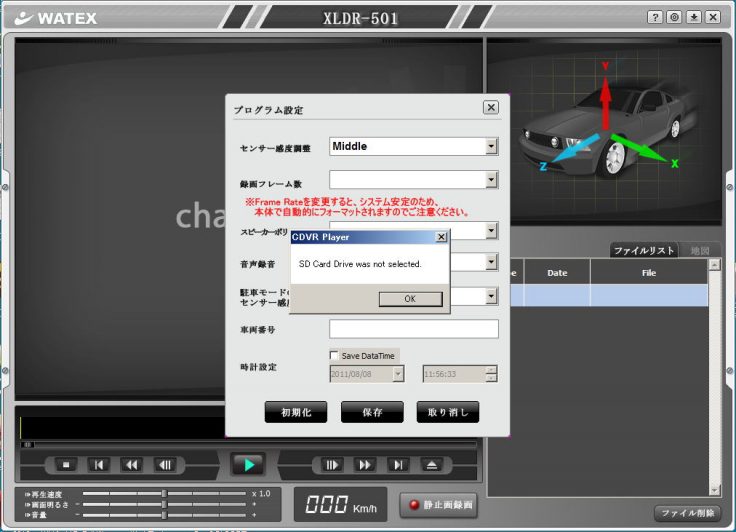The height and width of the screenshot is (532, 736).
Task: Switch to the ファイルリスト tab
Action: 644,250
